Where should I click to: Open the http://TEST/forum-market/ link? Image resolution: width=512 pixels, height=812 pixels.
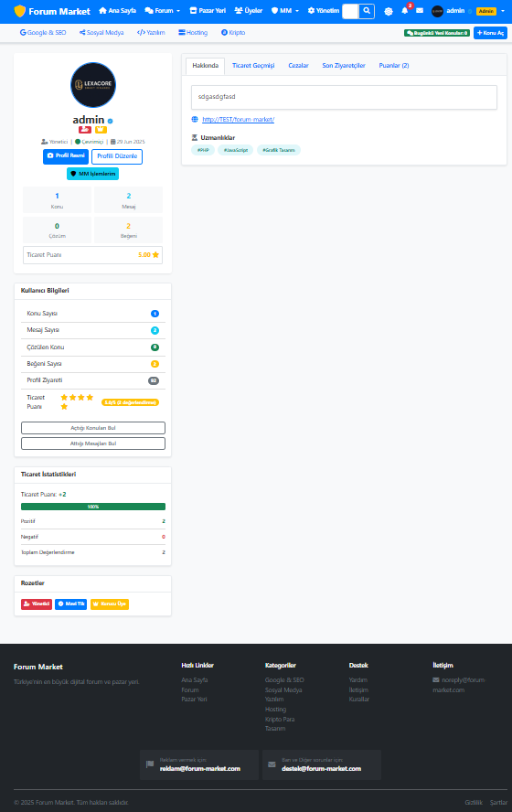(x=238, y=120)
